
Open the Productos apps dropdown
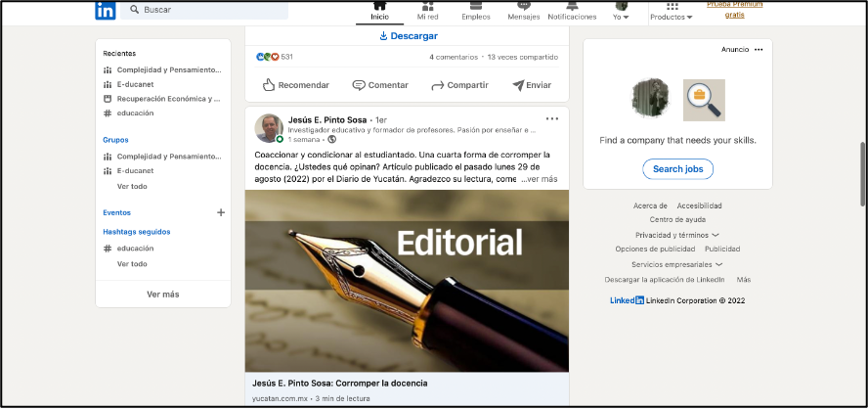coord(671,12)
